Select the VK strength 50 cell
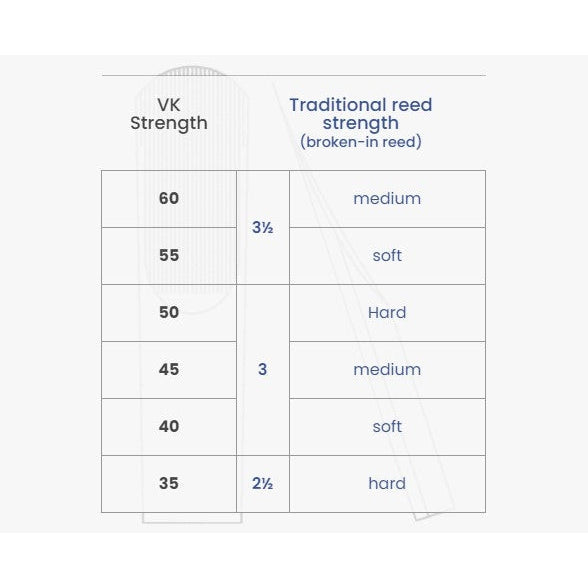Image resolution: width=588 pixels, height=588 pixels. pos(169,313)
